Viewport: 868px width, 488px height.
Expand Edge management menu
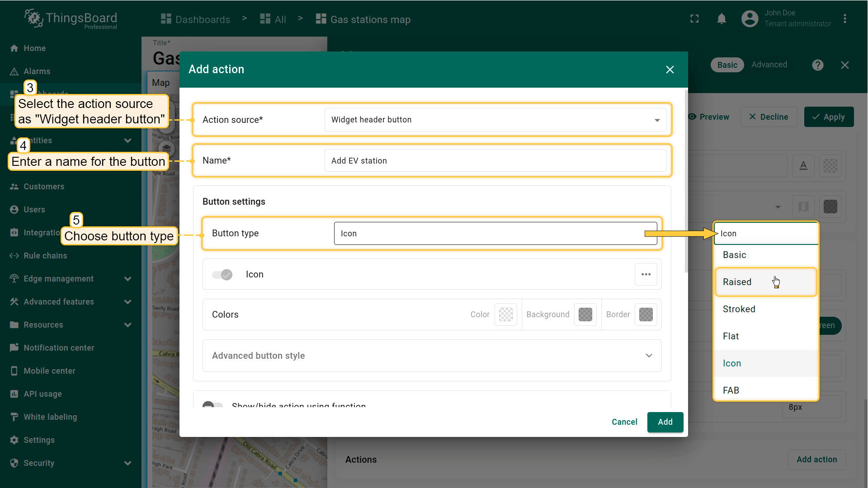tap(127, 279)
